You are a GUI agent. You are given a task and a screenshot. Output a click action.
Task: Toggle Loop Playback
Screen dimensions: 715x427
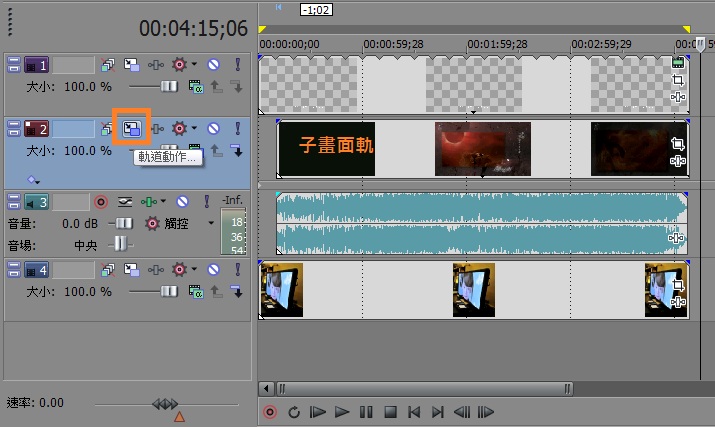294,412
